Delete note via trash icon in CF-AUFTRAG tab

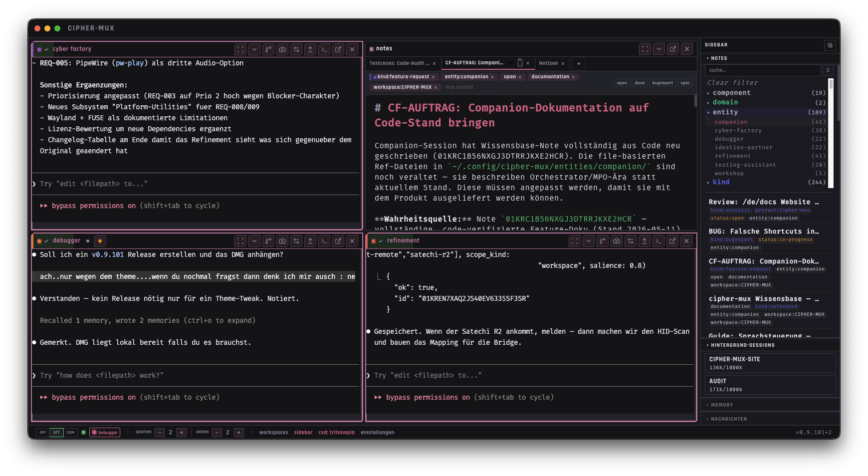click(x=520, y=63)
